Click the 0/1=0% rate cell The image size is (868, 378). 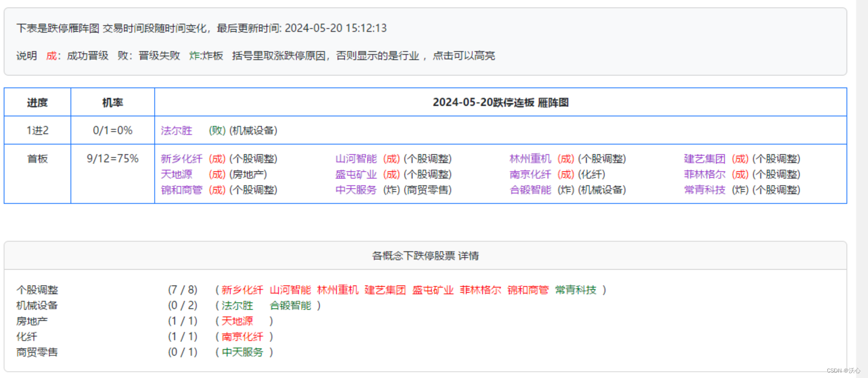[x=113, y=130]
